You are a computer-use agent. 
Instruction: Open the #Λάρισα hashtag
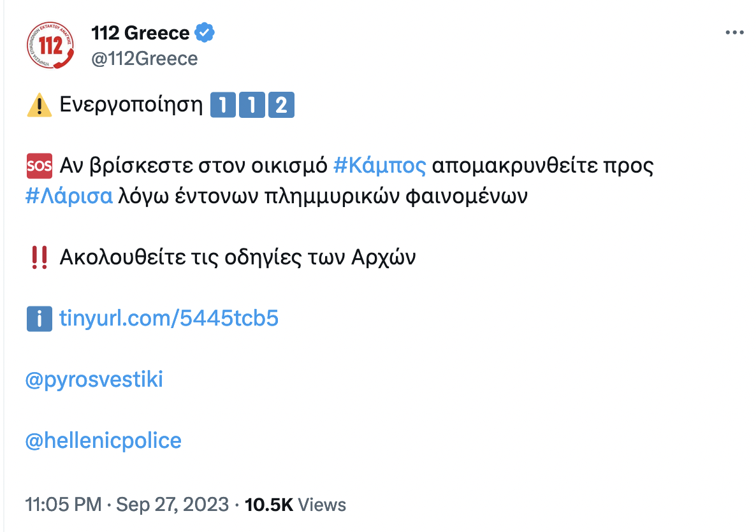pos(69,196)
